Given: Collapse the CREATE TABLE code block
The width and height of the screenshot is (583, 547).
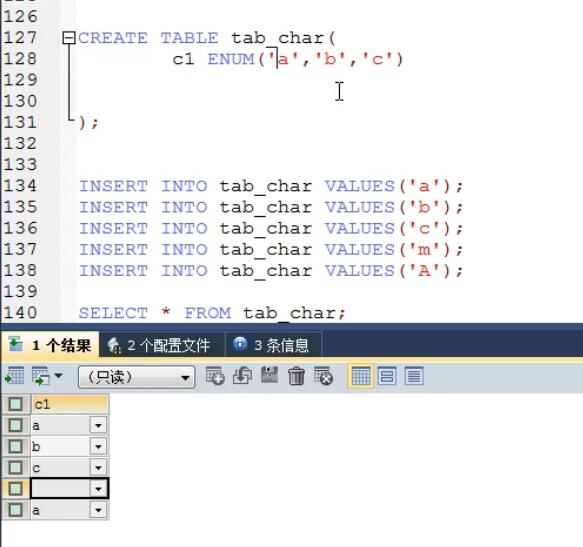Looking at the screenshot, I should 69,38.
